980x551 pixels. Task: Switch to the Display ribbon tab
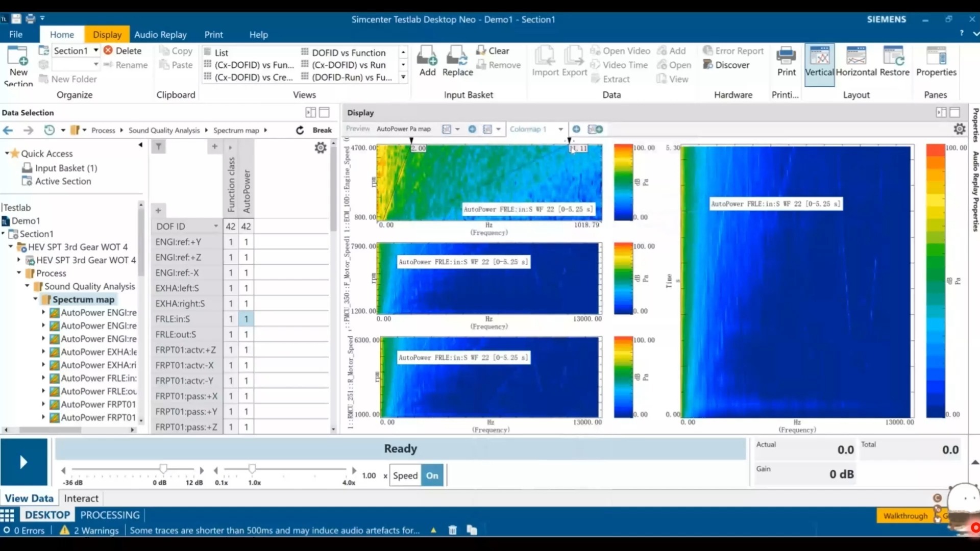coord(107,35)
